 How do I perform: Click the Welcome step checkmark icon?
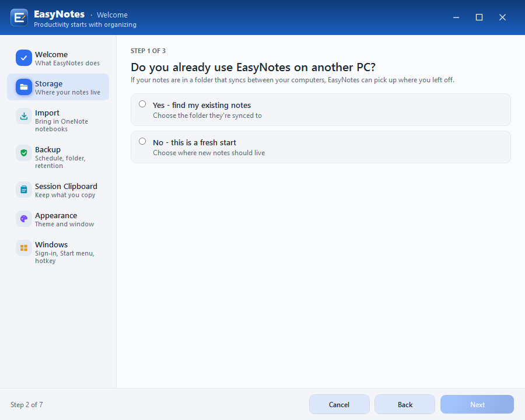tap(24, 58)
